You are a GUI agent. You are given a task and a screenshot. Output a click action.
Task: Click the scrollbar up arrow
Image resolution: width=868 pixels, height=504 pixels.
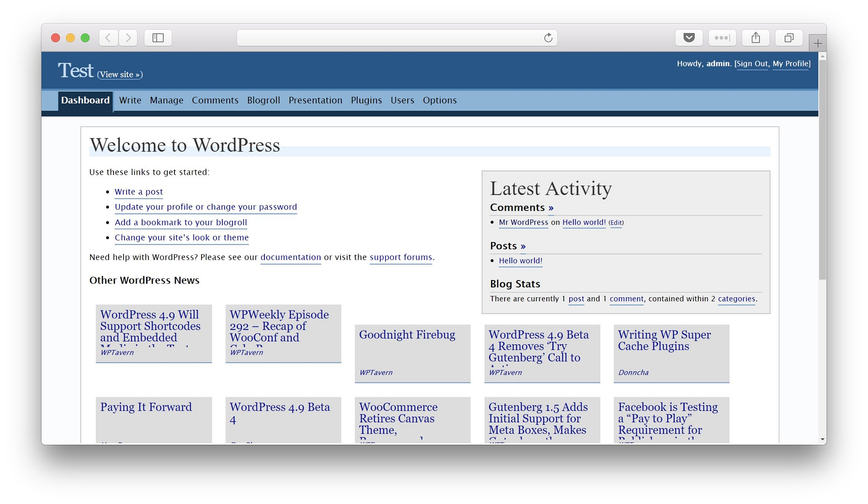(822, 56)
